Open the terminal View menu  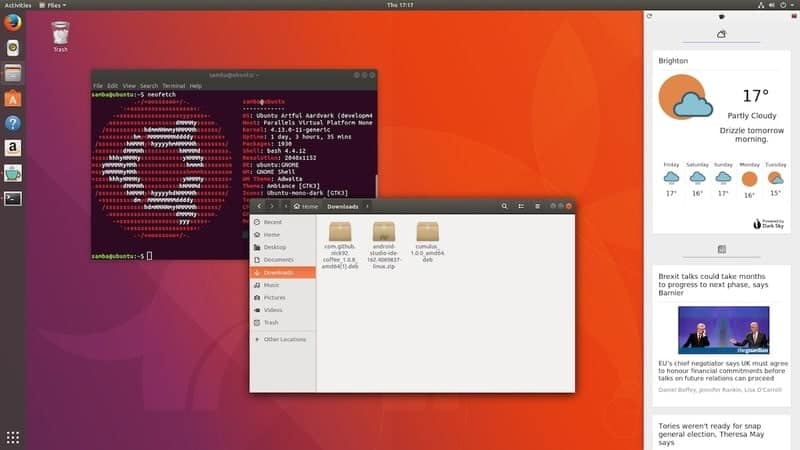129,86
